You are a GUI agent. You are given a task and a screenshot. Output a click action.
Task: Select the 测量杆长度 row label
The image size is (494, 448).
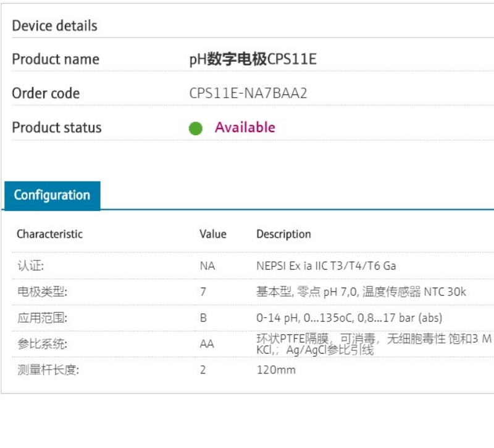click(48, 370)
